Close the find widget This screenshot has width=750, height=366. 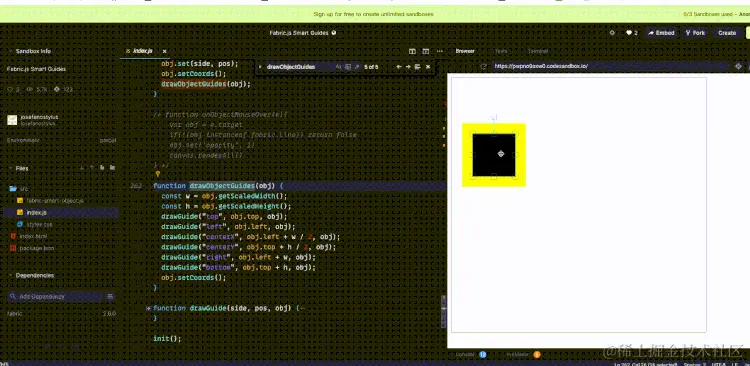coord(428,67)
